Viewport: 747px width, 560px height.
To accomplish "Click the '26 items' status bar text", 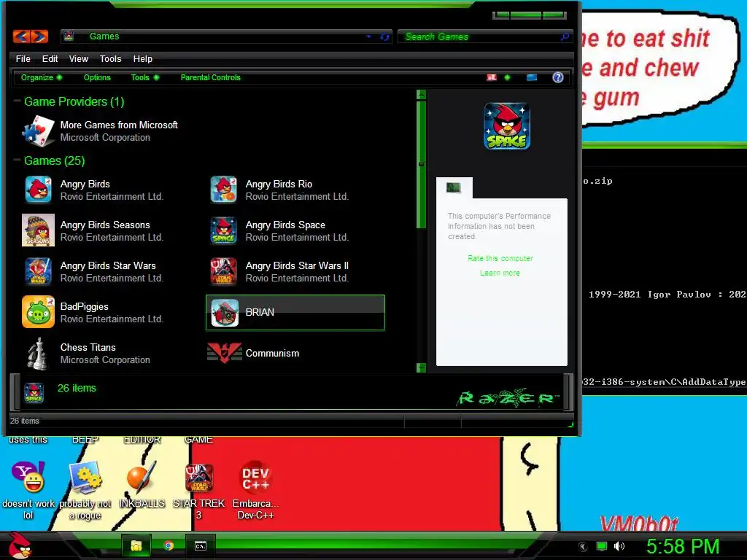I will point(25,421).
